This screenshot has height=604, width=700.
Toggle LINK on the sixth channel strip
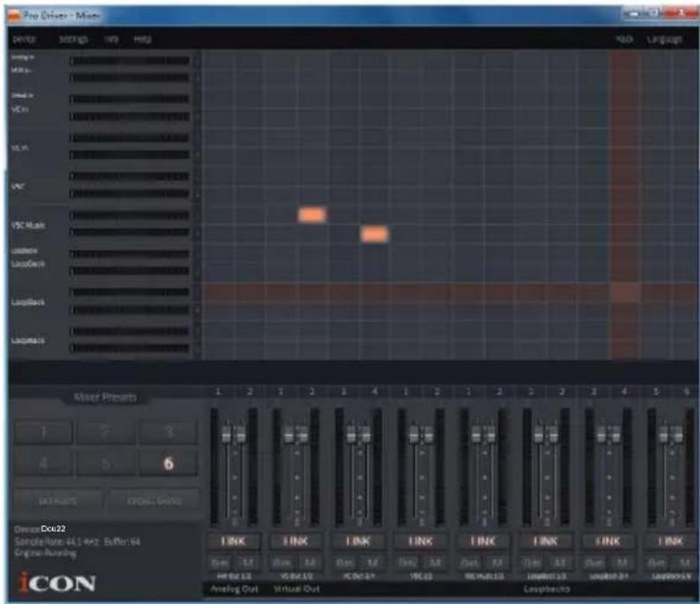click(x=546, y=541)
